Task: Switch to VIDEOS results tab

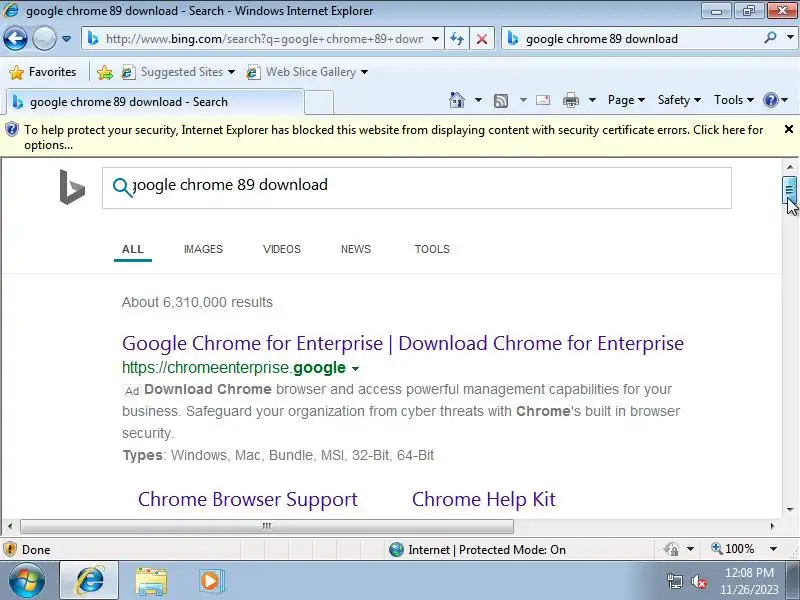Action: tap(282, 249)
